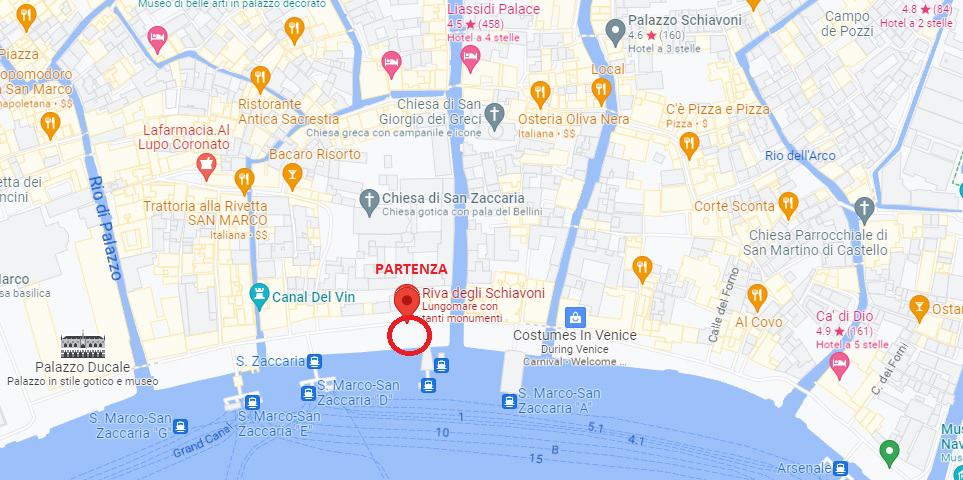Image resolution: width=963 pixels, height=480 pixels.
Task: Select the Arsenale ferry stop icon
Action: pos(840,468)
